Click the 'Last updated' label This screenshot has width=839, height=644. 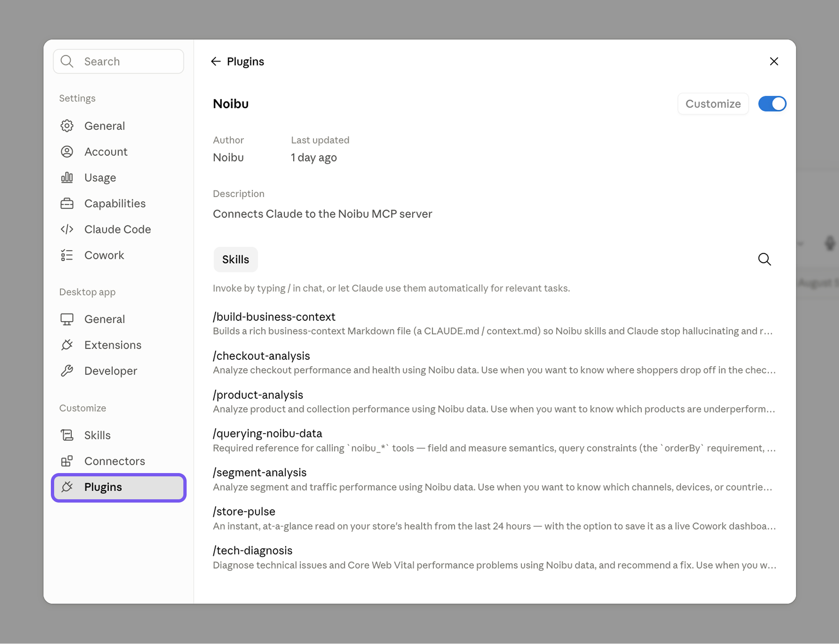point(320,140)
